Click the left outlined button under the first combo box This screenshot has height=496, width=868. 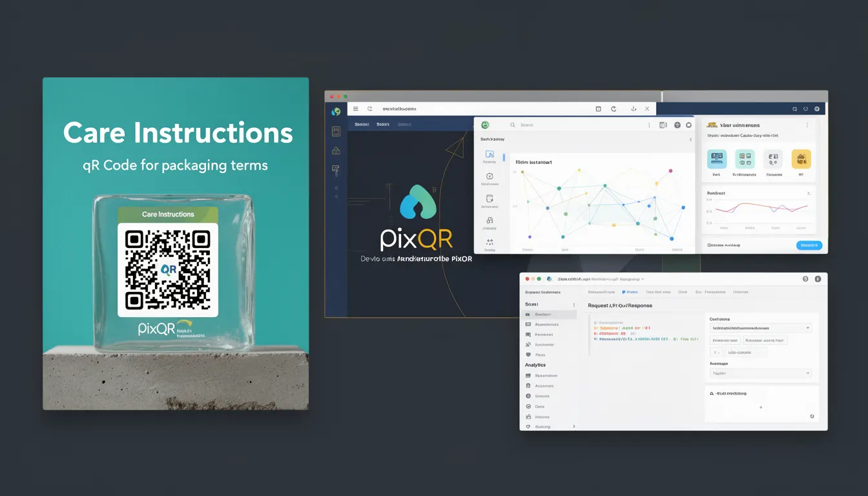pyautogui.click(x=725, y=340)
